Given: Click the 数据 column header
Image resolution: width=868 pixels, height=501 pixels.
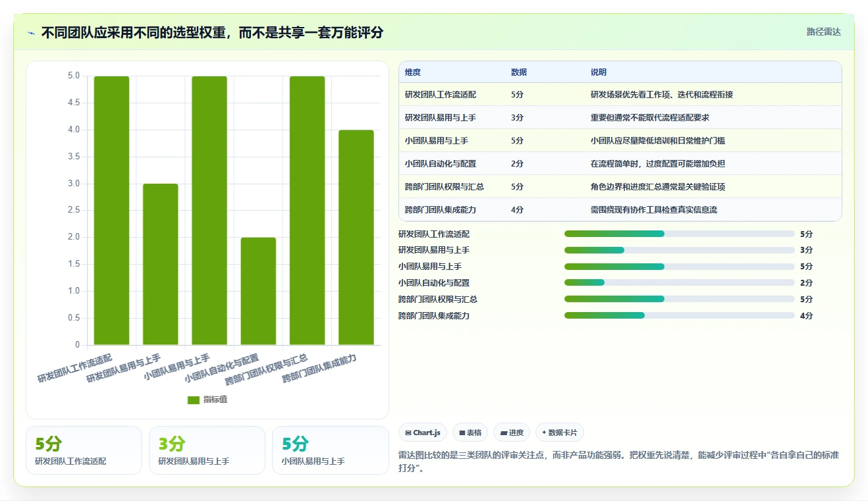Looking at the screenshot, I should [519, 72].
